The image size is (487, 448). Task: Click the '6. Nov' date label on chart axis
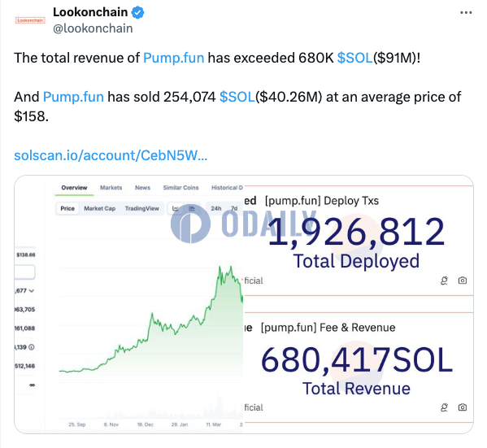(x=111, y=424)
